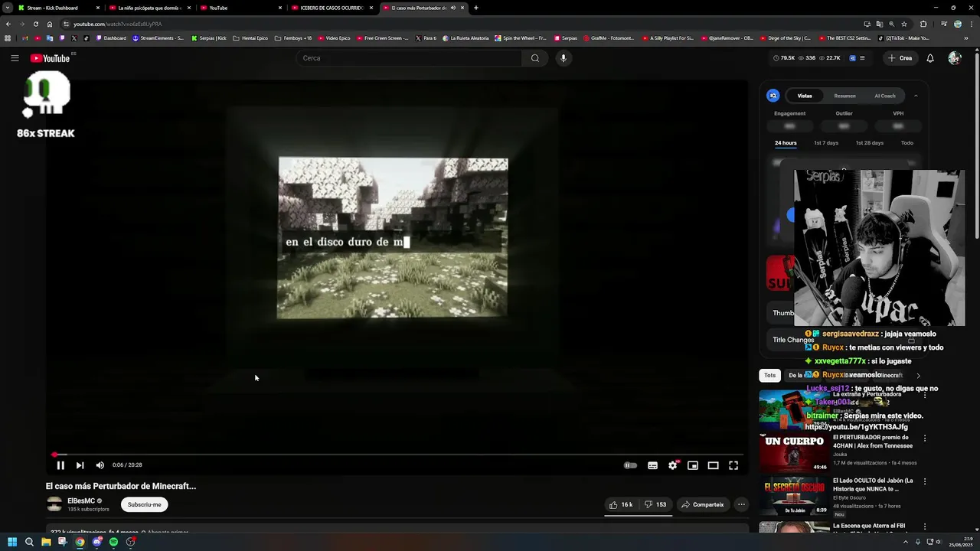The height and width of the screenshot is (551, 980).
Task: Open the browser extensions puzzle icon
Action: click(x=923, y=24)
